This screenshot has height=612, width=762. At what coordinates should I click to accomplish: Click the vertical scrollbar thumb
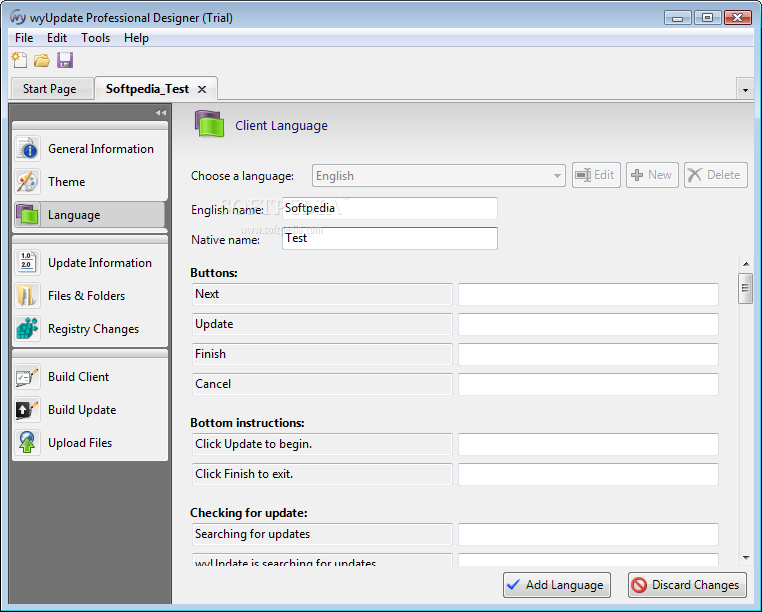click(x=745, y=288)
